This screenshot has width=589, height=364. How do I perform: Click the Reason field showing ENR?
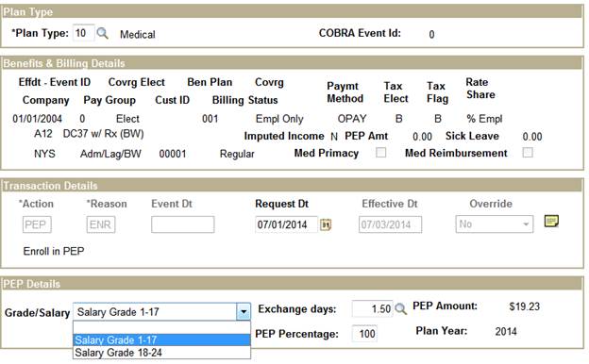coord(101,224)
